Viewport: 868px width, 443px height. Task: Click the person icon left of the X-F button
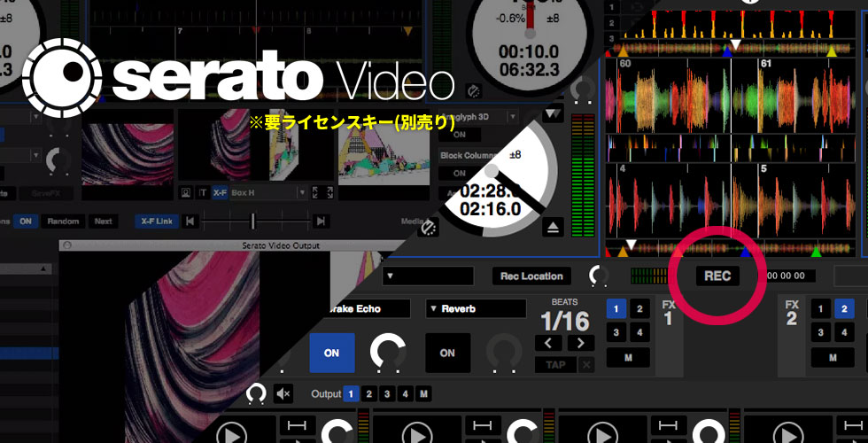point(186,193)
